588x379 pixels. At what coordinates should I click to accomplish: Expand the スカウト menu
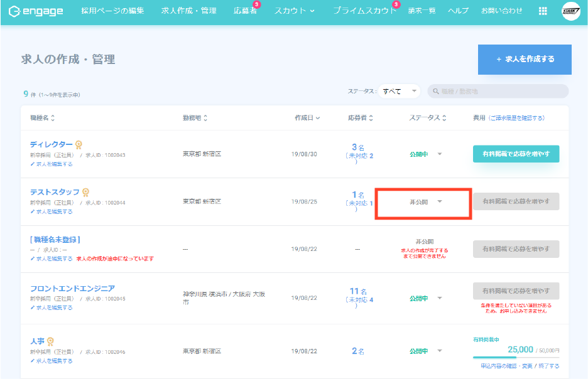tap(295, 11)
